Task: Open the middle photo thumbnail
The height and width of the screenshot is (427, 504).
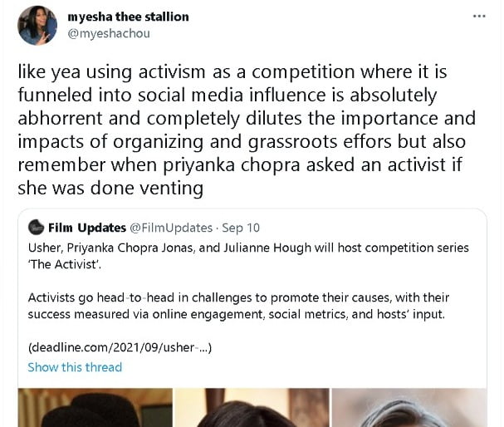Action: pyautogui.click(x=253, y=407)
